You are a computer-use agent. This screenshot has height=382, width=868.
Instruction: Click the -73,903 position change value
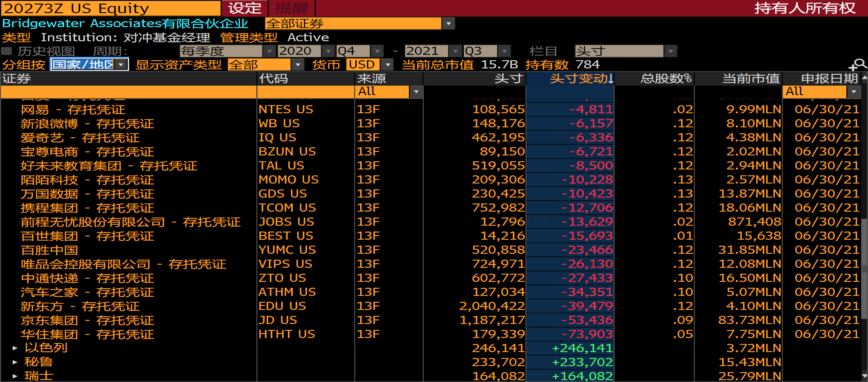587,334
